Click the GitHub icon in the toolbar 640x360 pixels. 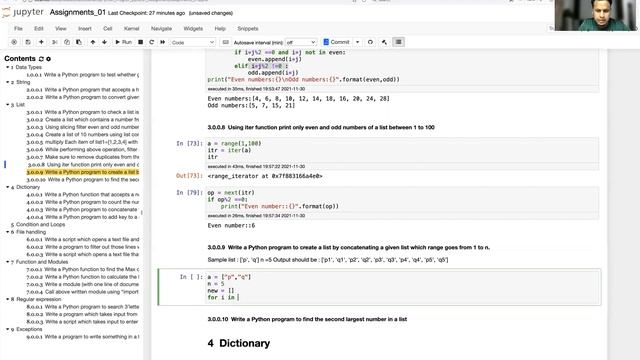pyautogui.click(x=370, y=42)
